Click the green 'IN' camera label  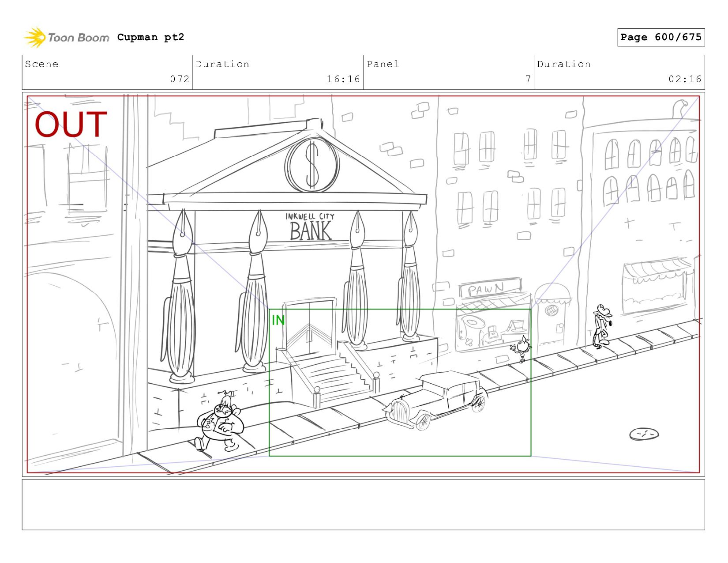click(x=278, y=320)
